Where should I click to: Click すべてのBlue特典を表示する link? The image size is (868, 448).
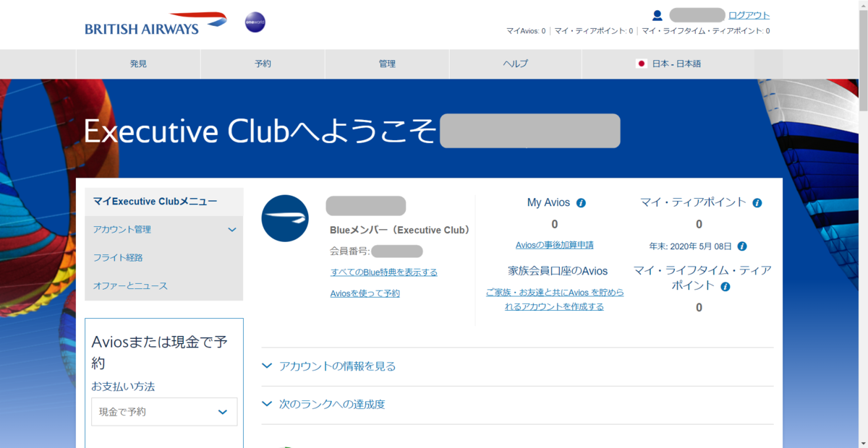(384, 272)
